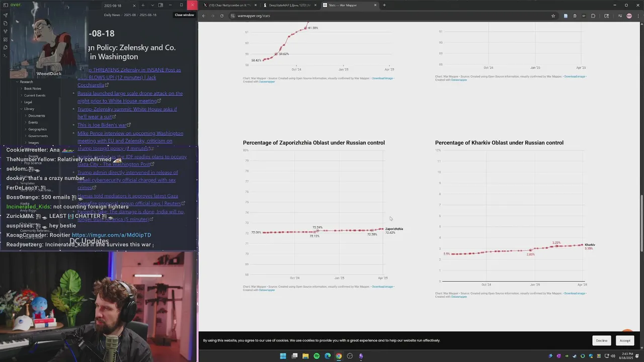Open new tab plus in Obsidian

[143, 5]
